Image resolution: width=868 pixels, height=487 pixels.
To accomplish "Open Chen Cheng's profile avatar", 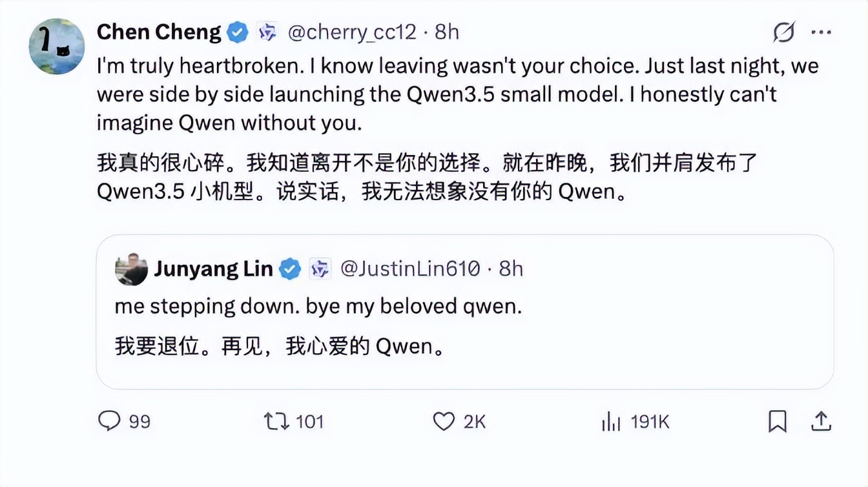I will click(57, 46).
